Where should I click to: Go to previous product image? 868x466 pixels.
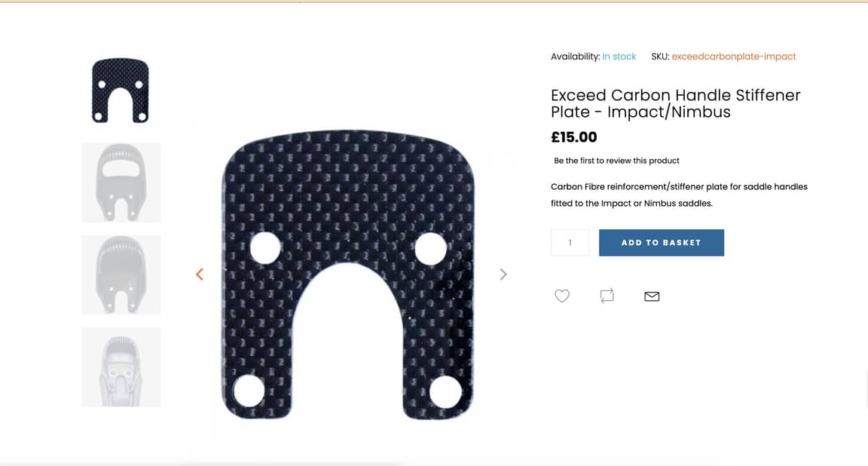(200, 274)
